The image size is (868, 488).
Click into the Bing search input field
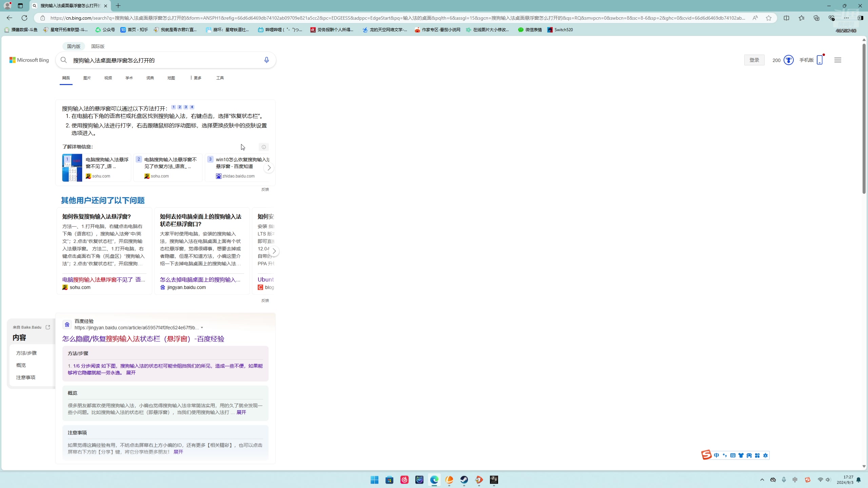point(166,60)
